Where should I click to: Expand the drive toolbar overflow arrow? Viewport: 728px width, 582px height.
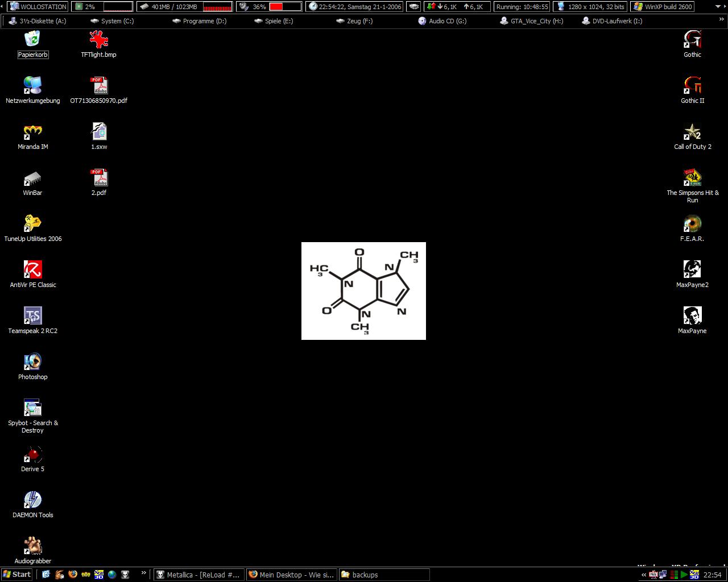click(x=722, y=20)
